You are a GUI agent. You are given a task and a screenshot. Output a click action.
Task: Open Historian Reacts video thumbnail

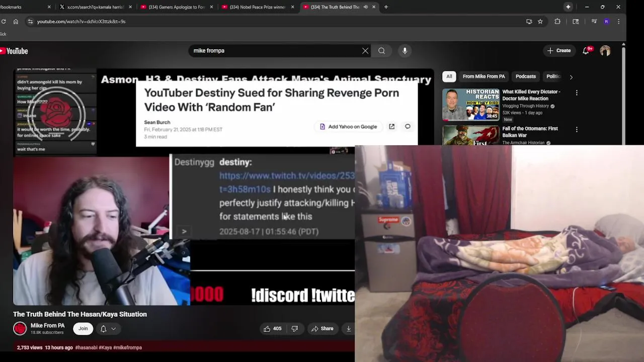pos(471,105)
